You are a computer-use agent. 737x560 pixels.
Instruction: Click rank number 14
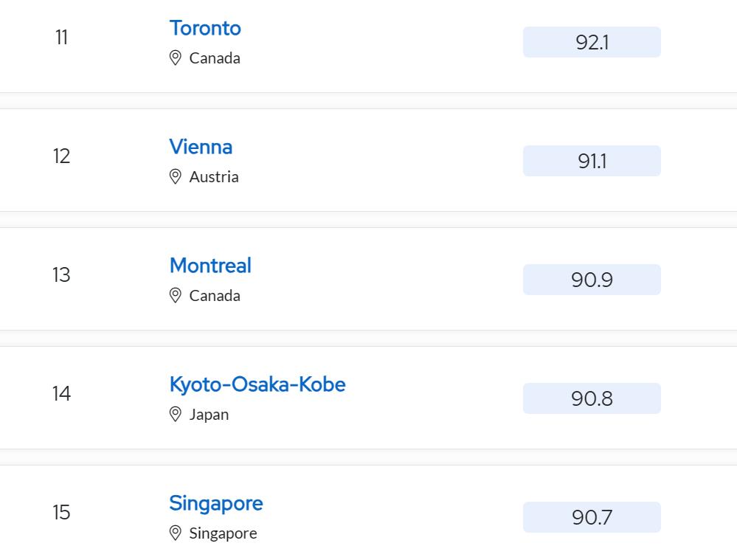(x=61, y=394)
